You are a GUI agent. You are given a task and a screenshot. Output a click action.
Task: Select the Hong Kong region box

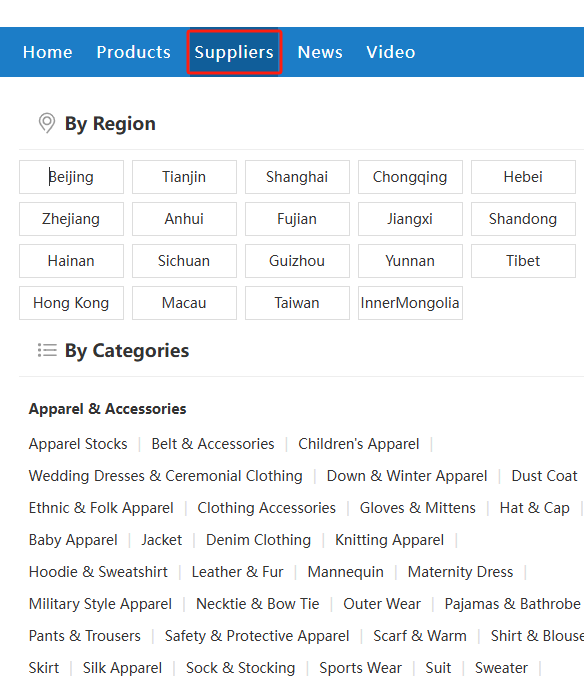[71, 303]
